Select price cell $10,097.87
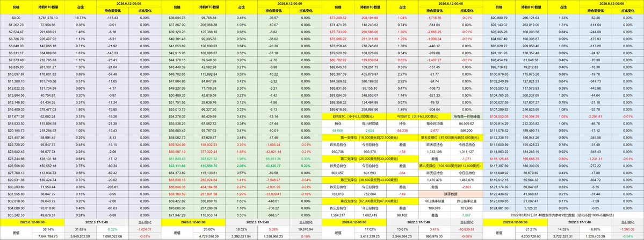The height and width of the screenshot is (240, 644). click(16, 74)
